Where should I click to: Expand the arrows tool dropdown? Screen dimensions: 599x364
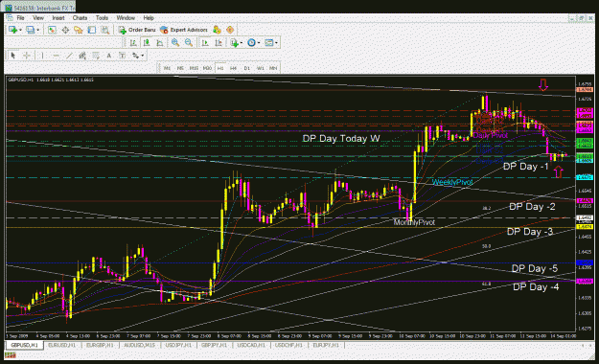click(143, 56)
